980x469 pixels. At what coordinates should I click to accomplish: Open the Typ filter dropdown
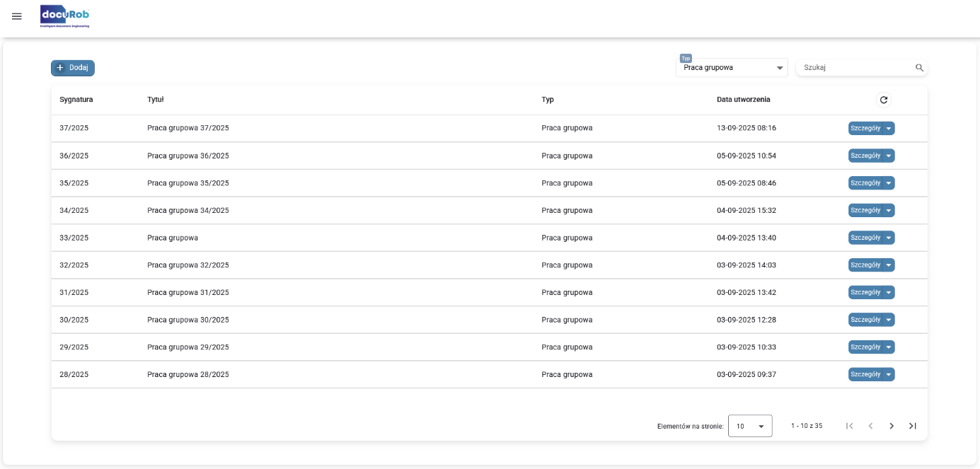click(732, 68)
